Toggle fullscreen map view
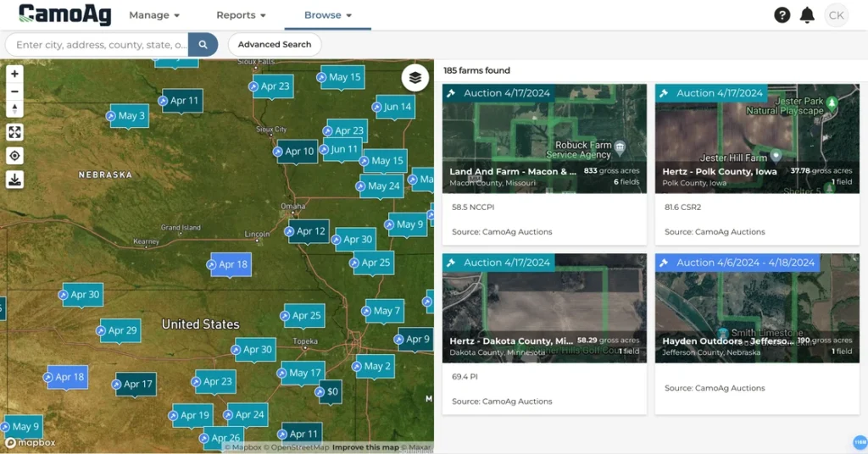The height and width of the screenshot is (454, 868). pyautogui.click(x=15, y=132)
